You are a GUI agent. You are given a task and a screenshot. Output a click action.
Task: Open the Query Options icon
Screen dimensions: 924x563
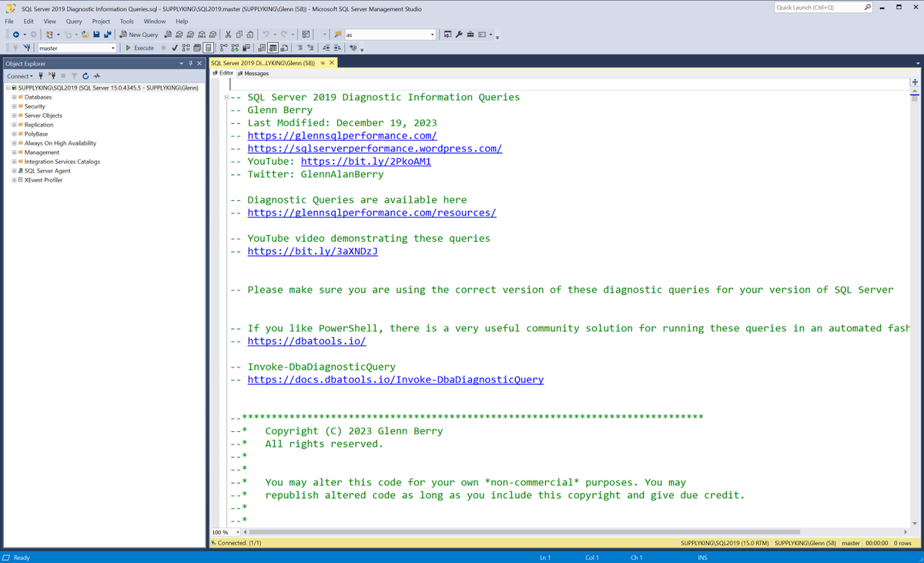coord(197,48)
